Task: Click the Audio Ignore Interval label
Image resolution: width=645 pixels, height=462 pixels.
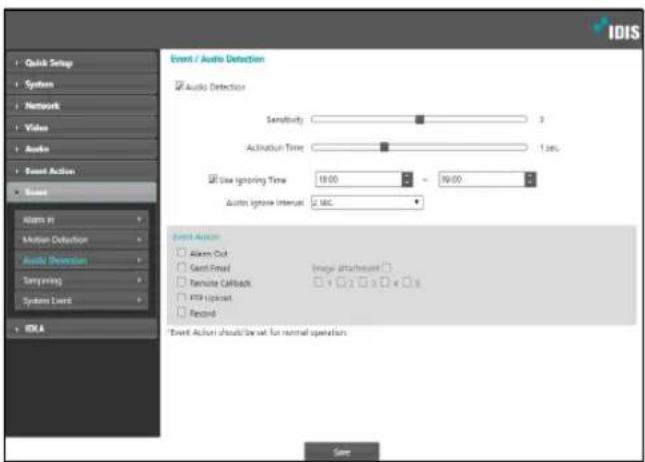Action: click(265, 202)
